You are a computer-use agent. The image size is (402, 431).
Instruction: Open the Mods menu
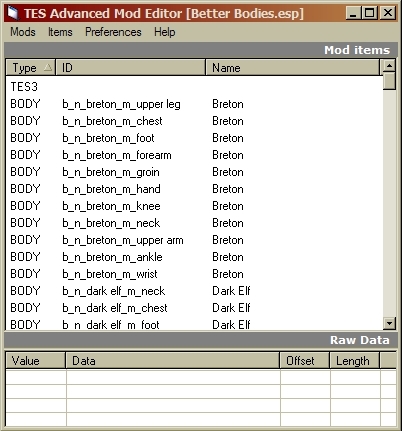[x=23, y=32]
